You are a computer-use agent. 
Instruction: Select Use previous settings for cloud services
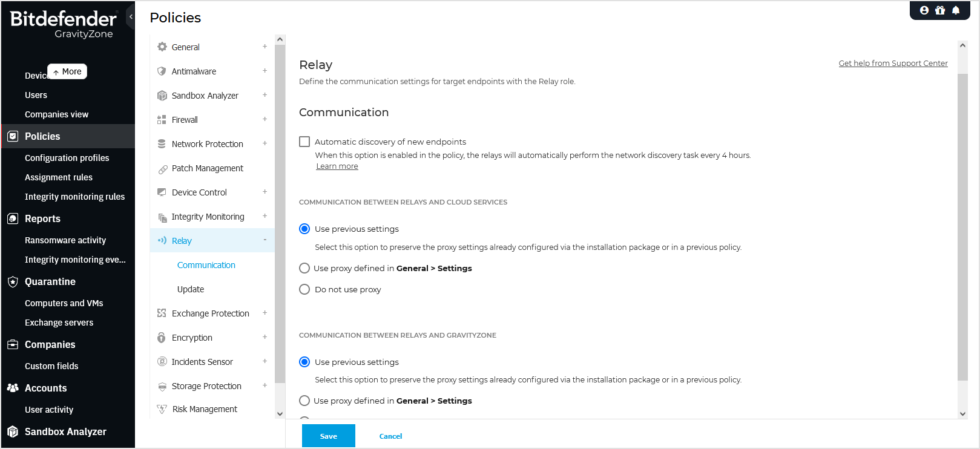point(304,229)
